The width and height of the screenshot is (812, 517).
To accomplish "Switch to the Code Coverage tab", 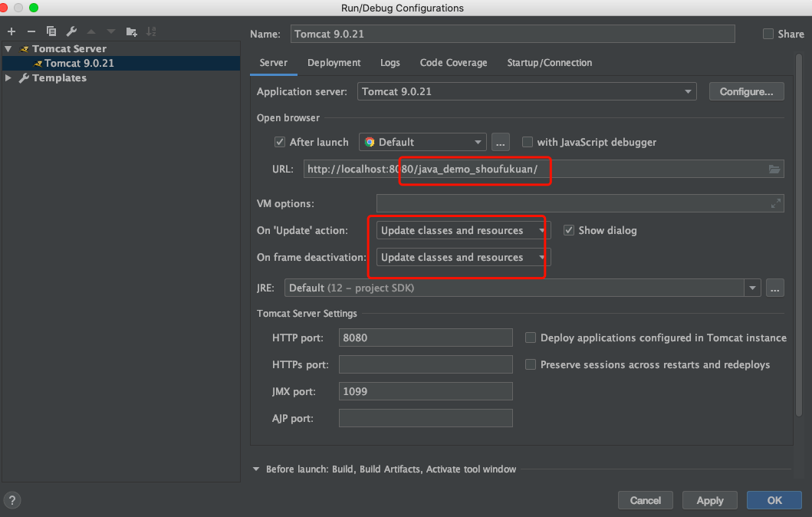I will (454, 63).
